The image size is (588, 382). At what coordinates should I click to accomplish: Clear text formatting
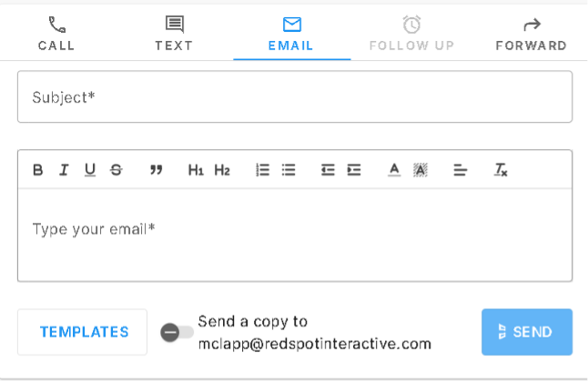pyautogui.click(x=501, y=170)
